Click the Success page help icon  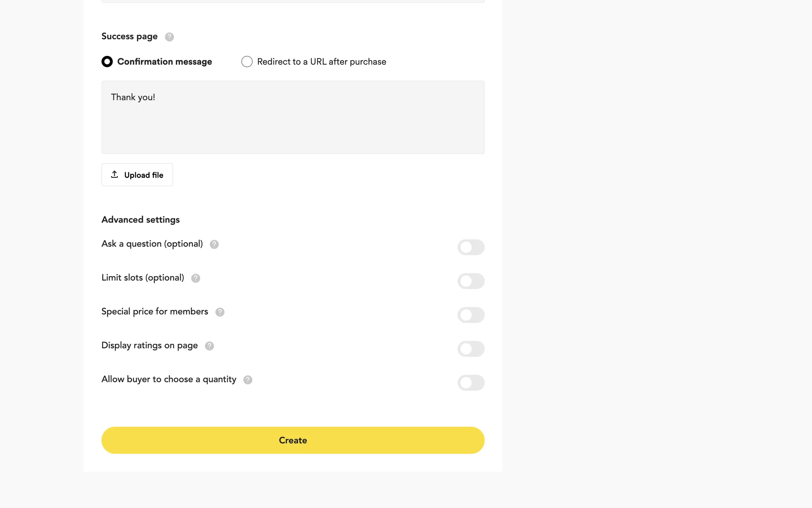169,37
